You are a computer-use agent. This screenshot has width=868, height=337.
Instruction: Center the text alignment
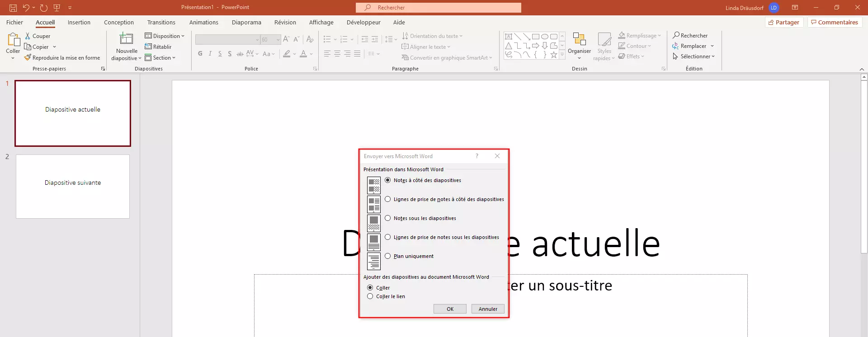point(337,54)
